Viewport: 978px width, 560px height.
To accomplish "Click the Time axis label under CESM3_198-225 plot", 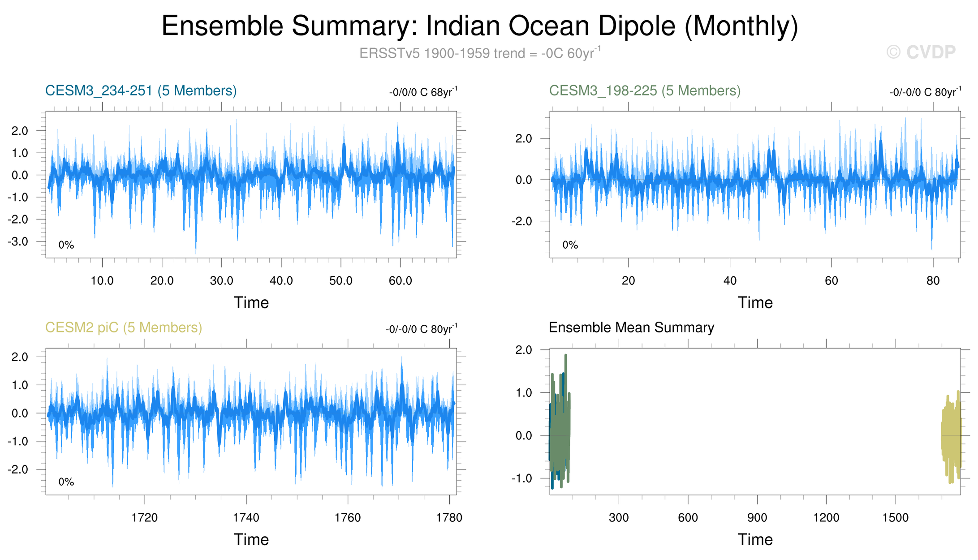I will point(755,302).
